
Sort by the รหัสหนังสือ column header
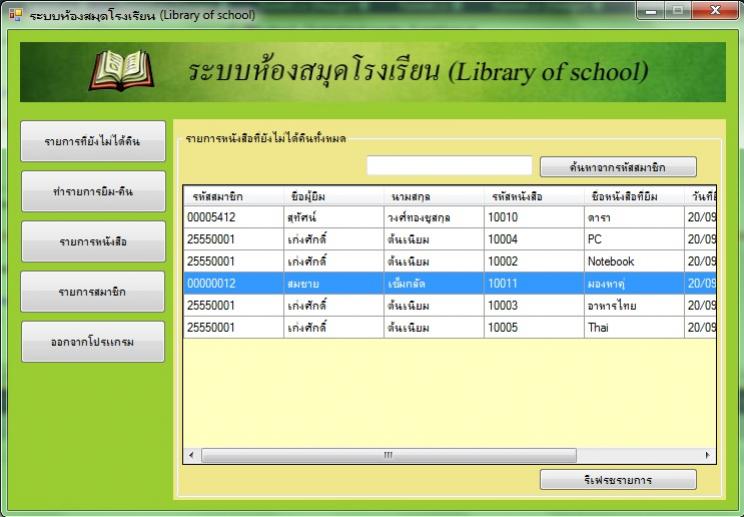(x=534, y=196)
